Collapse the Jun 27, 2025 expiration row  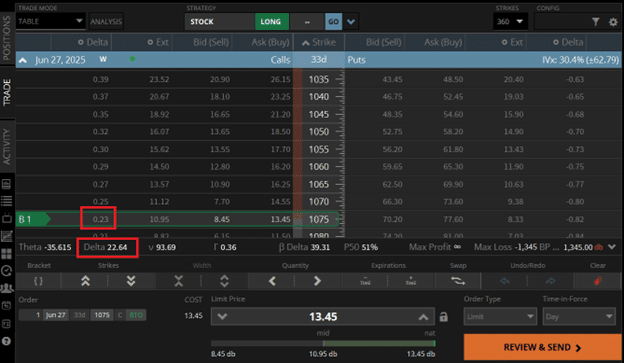pos(23,60)
